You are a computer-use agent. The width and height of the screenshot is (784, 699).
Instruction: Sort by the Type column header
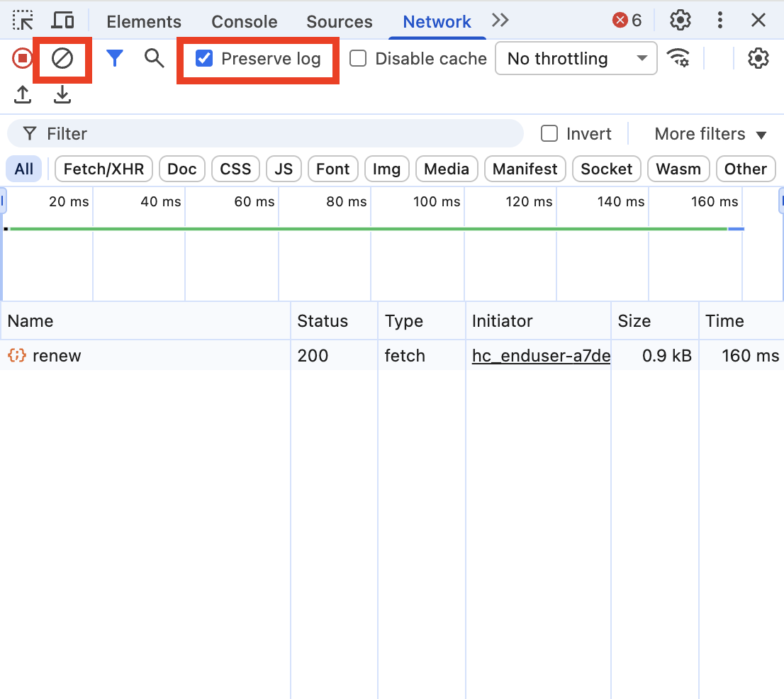coord(422,320)
